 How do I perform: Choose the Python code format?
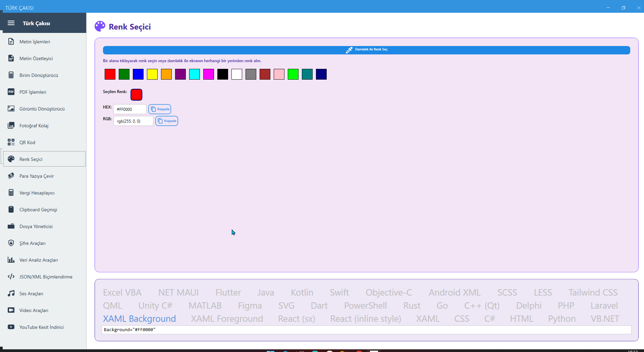click(x=561, y=319)
